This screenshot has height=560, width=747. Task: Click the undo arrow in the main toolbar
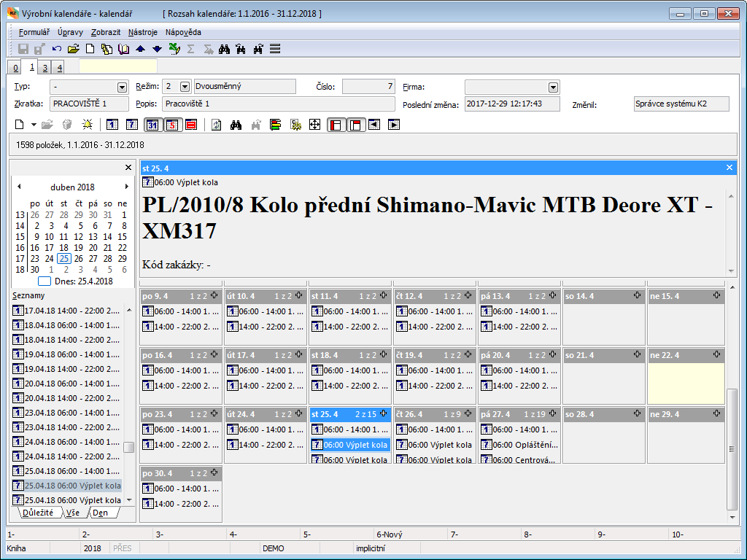click(x=57, y=49)
